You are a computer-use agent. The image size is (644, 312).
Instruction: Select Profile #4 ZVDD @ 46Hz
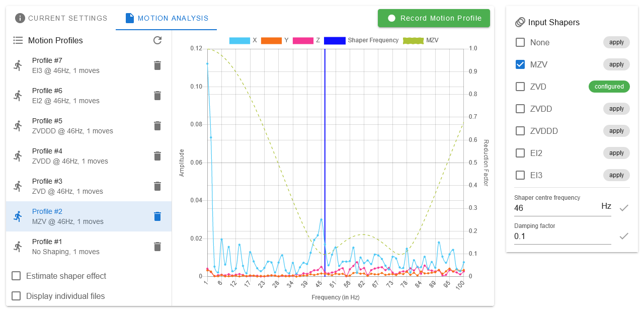(89, 156)
